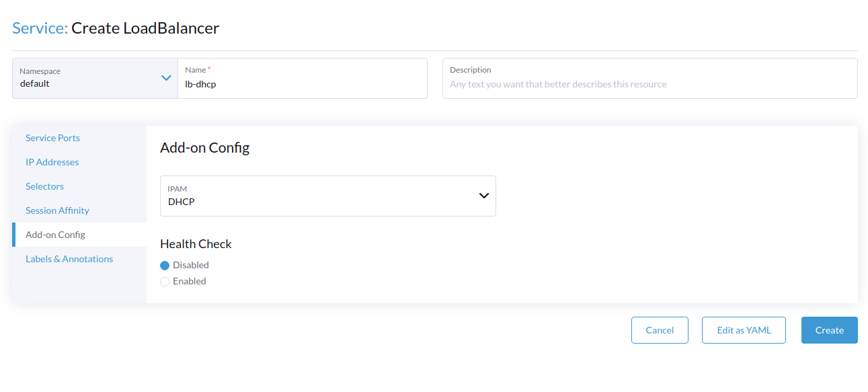Go to the Session Affinity section

[x=57, y=210]
